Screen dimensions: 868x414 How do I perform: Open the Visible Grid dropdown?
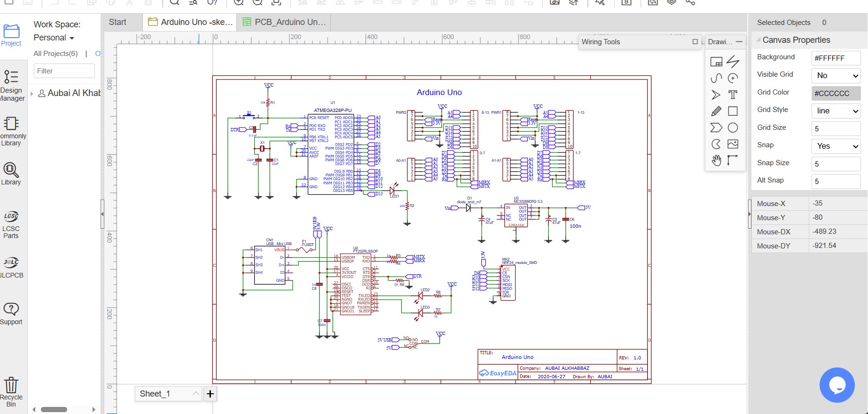tap(836, 75)
